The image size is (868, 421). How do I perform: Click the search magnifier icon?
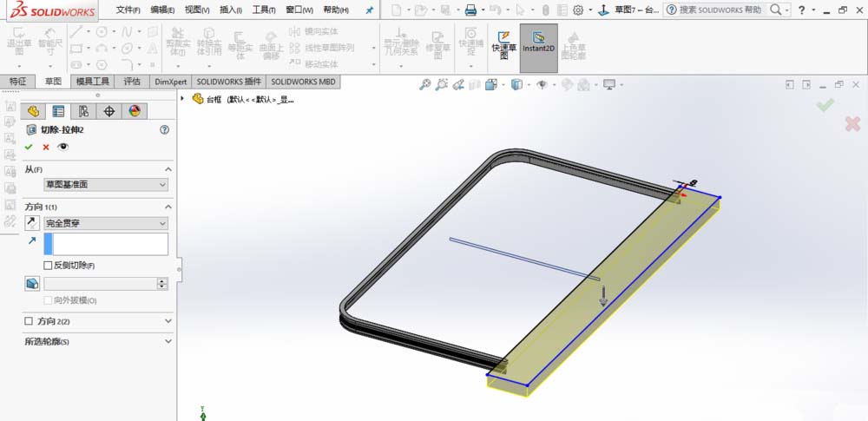pyautogui.click(x=776, y=10)
